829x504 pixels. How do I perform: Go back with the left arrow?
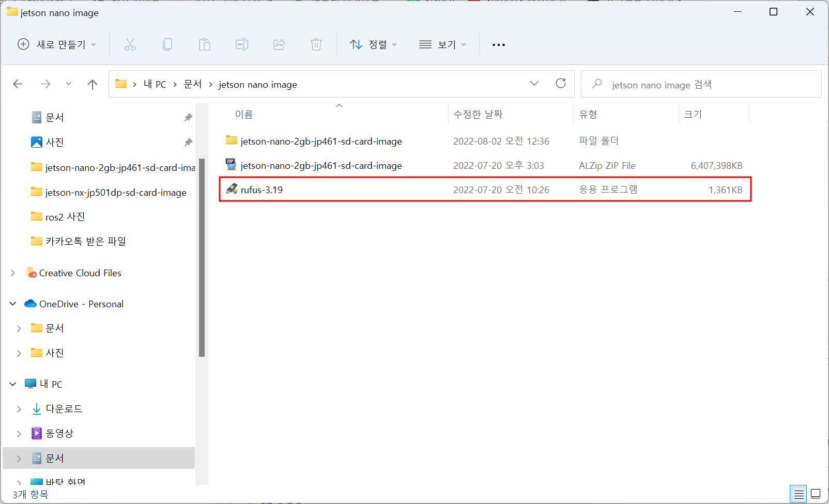18,84
